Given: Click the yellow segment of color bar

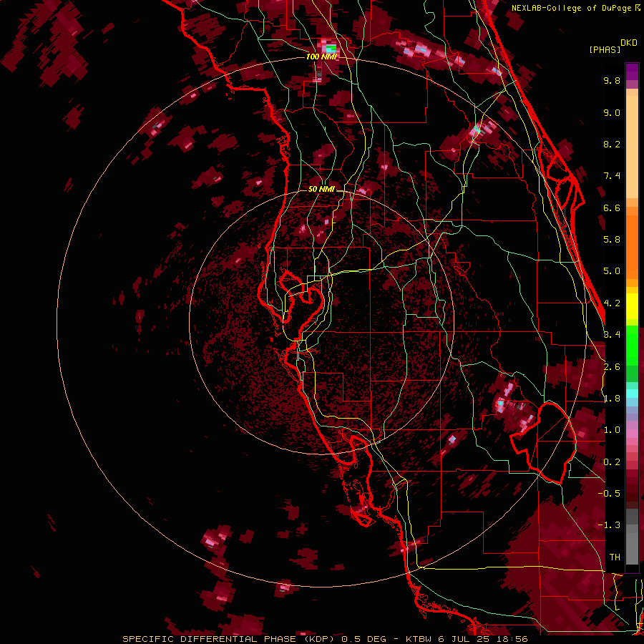Looking at the screenshot, I should tap(632, 306).
